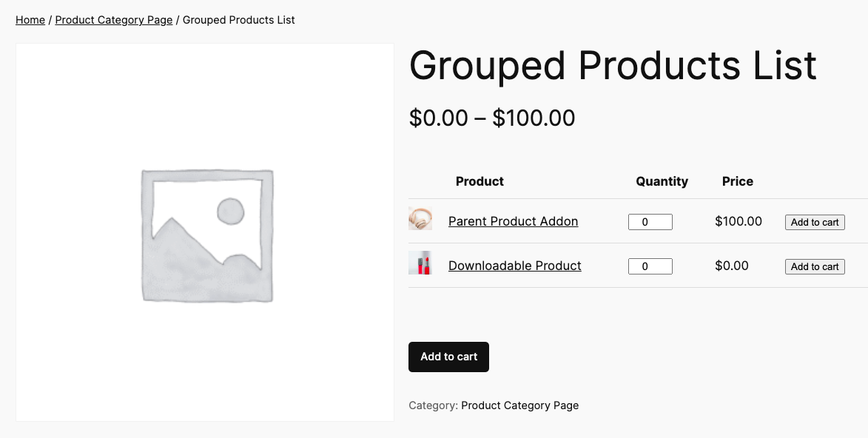Click the Category link below Add to cart
This screenshot has height=438, width=868.
point(519,405)
